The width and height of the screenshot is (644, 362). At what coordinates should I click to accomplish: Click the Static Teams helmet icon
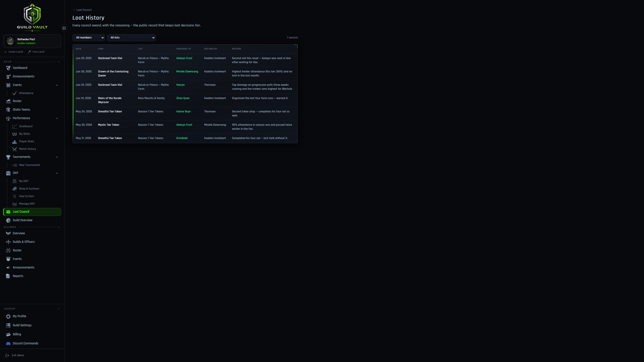click(8, 110)
